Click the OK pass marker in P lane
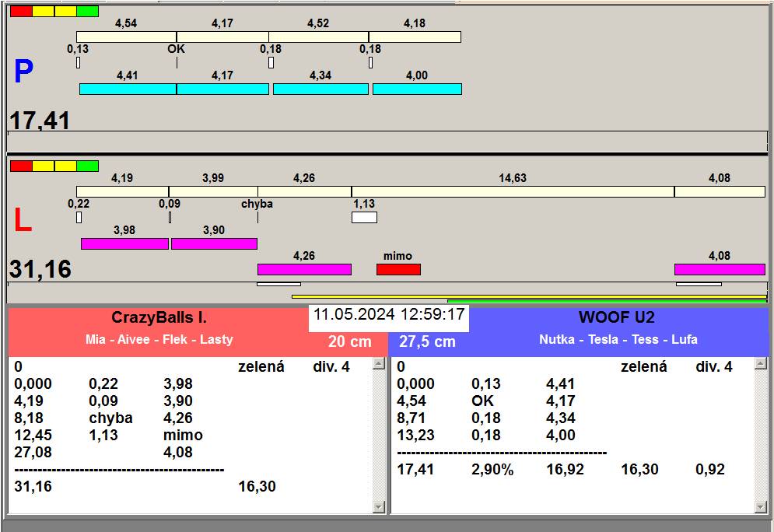This screenshot has width=774, height=532. (177, 63)
